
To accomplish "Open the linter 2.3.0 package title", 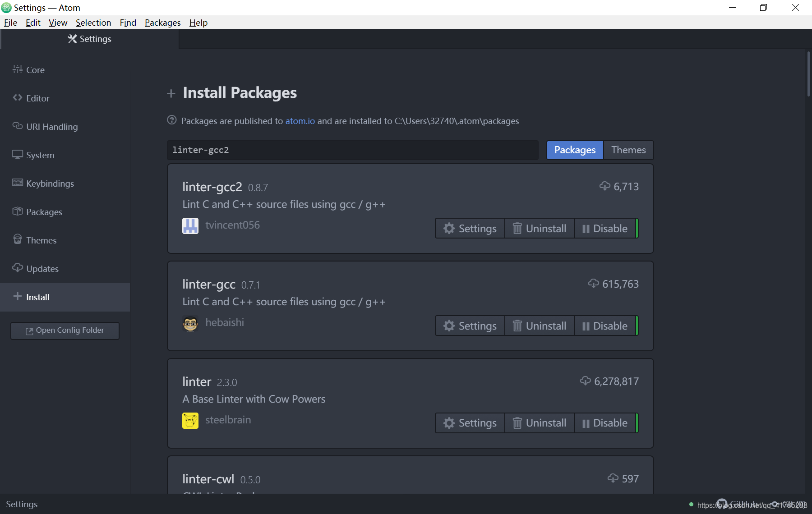I will (197, 381).
